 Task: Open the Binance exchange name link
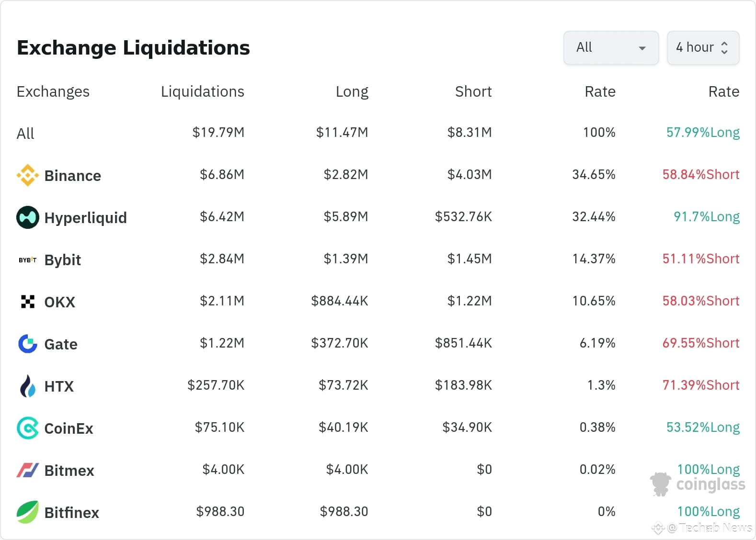coord(72,176)
